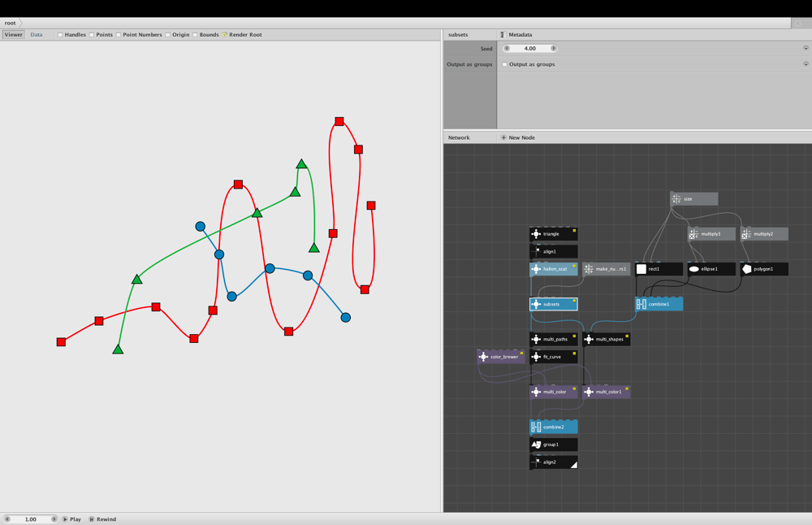The image size is (812, 525).
Task: Click the Network panel label
Action: (x=459, y=138)
